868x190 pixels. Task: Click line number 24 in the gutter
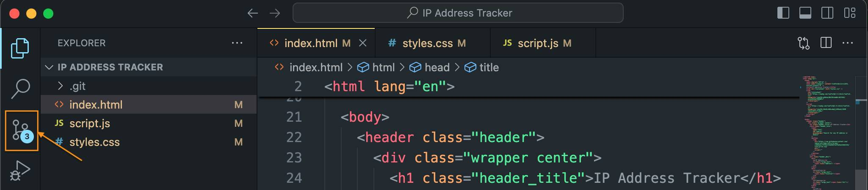point(294,178)
